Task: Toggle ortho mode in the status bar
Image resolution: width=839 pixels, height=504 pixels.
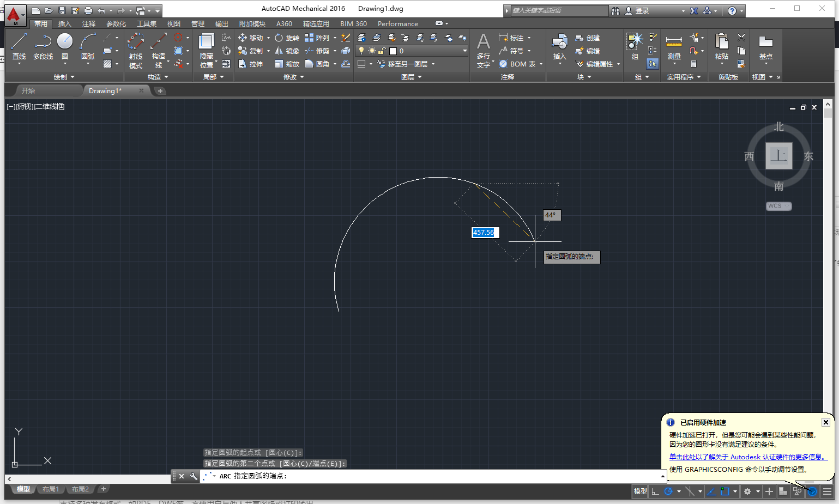Action: point(655,491)
